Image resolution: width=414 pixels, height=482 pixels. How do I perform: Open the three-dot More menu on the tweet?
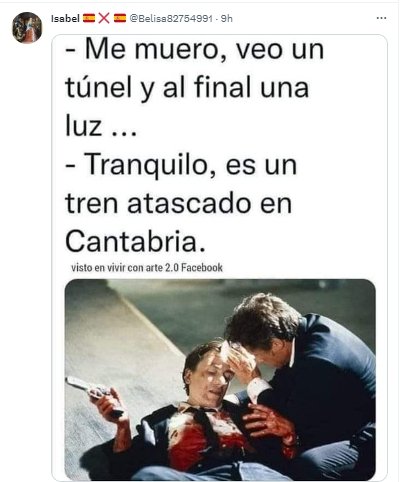click(381, 18)
